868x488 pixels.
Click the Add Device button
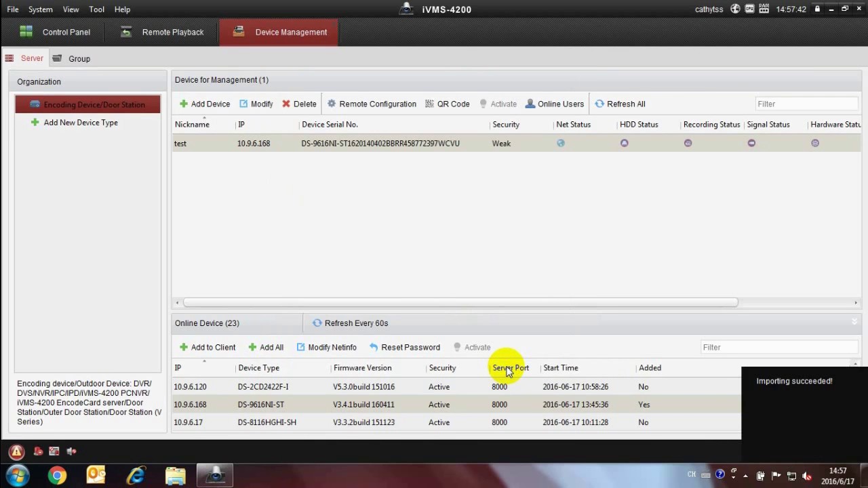tap(205, 104)
